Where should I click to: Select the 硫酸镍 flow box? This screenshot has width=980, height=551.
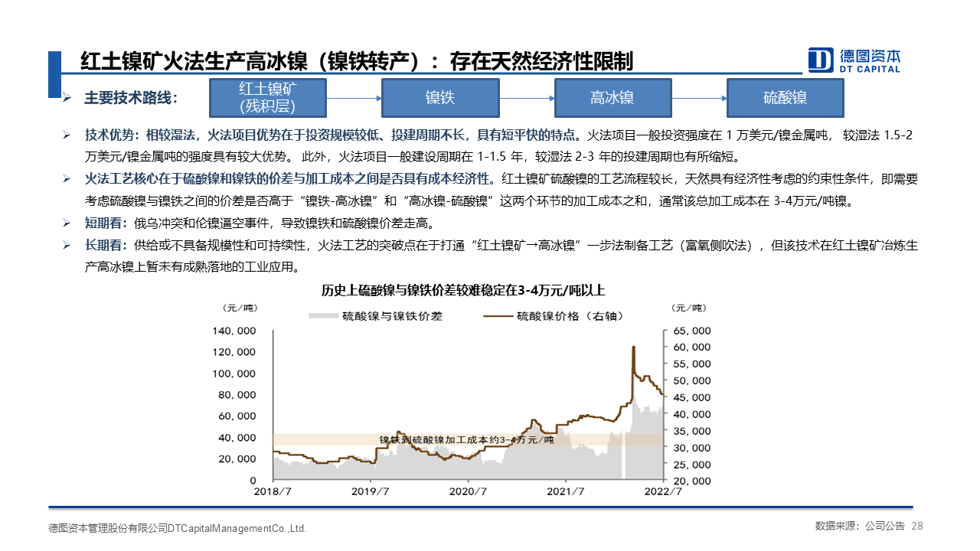click(785, 98)
